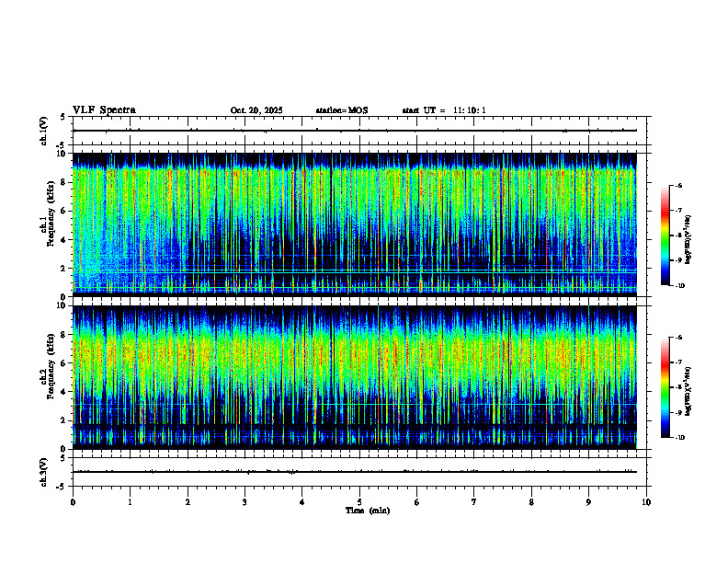The image size is (728, 563).
Task: Click the "-10" value on ch.2 colorbar
Action: (680, 438)
